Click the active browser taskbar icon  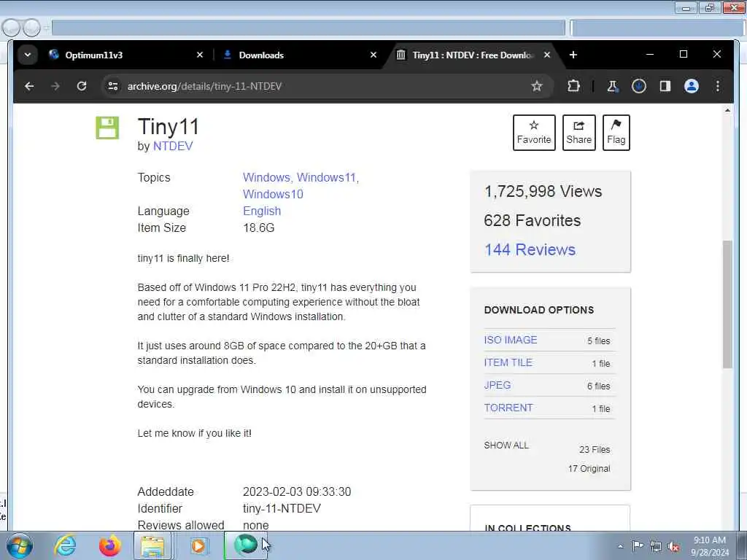(x=245, y=545)
